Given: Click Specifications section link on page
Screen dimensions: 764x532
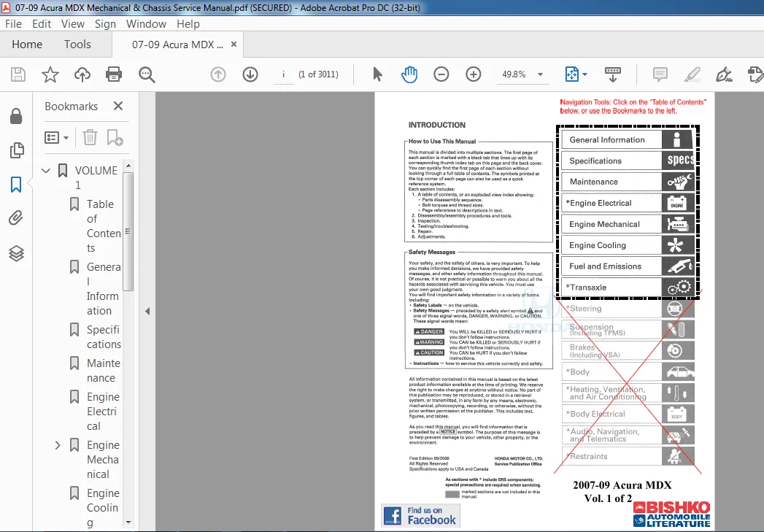Looking at the screenshot, I should 628,161.
